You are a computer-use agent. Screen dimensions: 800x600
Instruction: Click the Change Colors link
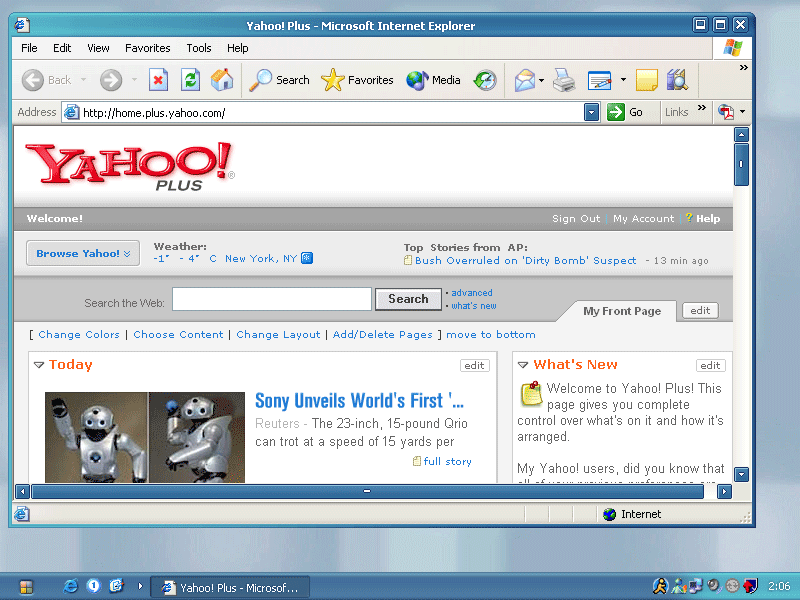click(79, 335)
